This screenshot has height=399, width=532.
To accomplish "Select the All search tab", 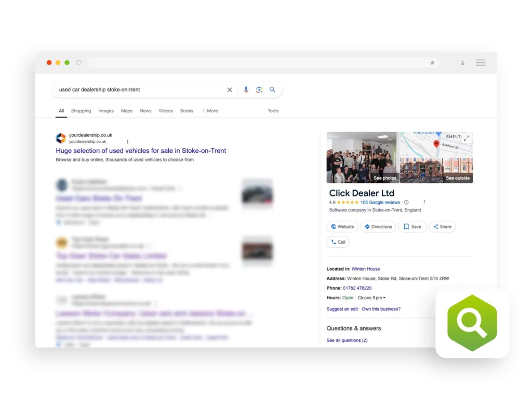I will pos(61,111).
